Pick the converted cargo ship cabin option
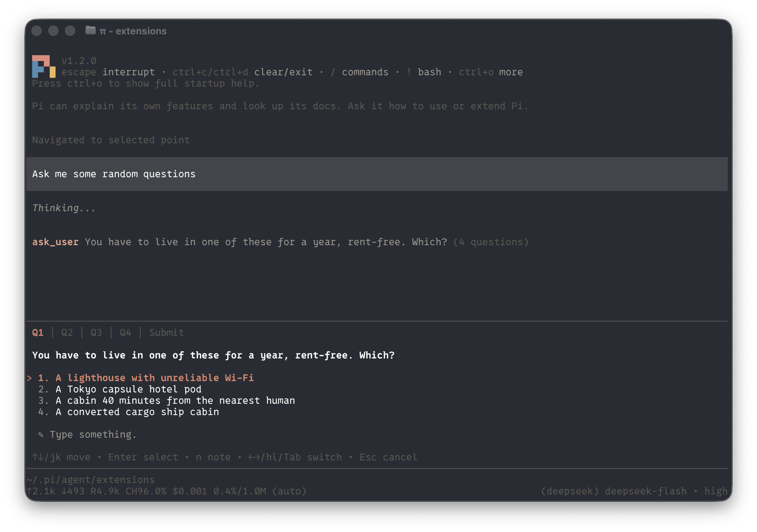 pos(128,412)
